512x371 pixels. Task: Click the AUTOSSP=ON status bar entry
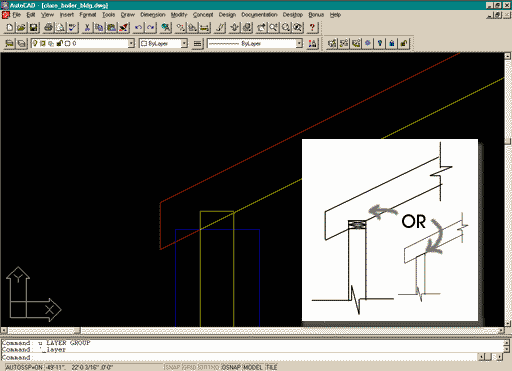click(24, 367)
